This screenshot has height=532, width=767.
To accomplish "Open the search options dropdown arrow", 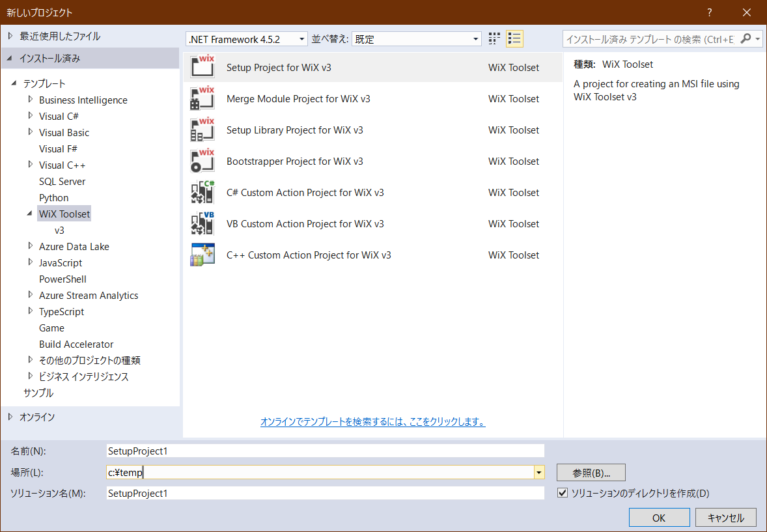I will point(758,38).
